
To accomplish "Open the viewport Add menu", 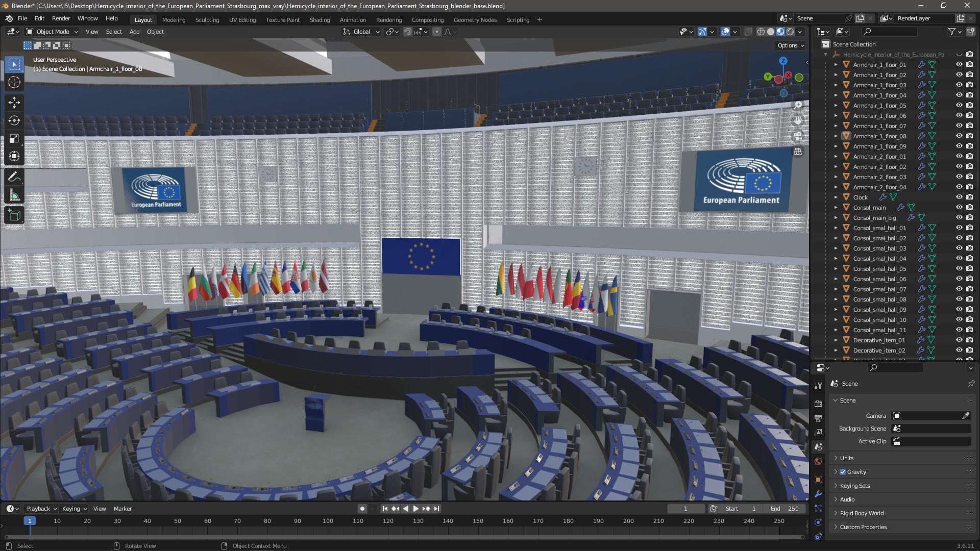I will click(134, 32).
